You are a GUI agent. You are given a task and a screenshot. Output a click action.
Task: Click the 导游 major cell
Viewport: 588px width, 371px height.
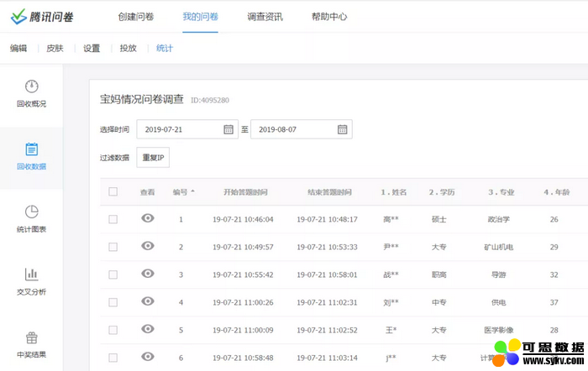(x=499, y=274)
